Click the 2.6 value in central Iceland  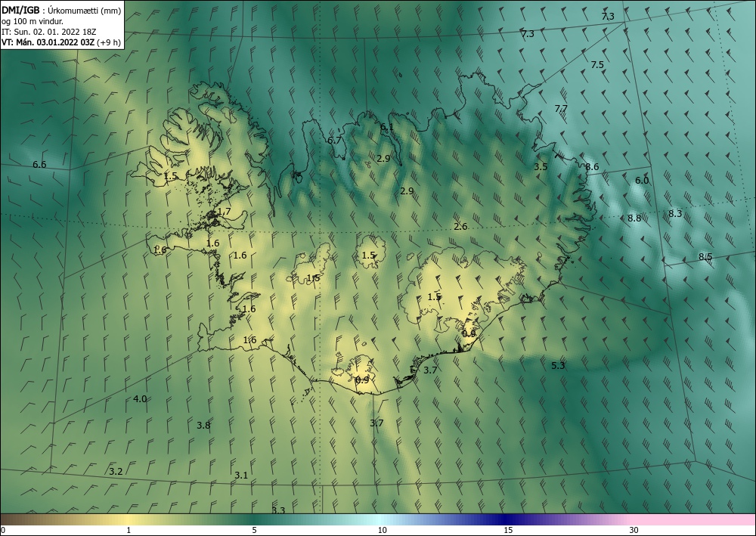(460, 227)
